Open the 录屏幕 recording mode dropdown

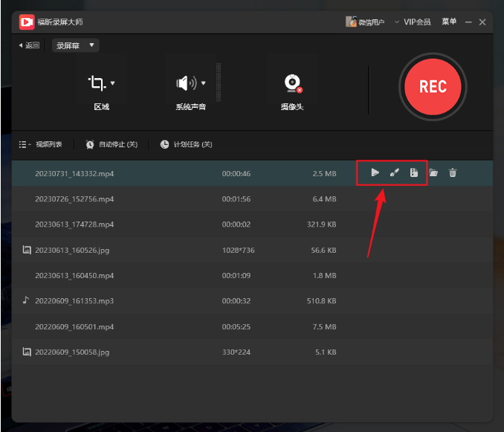click(76, 45)
